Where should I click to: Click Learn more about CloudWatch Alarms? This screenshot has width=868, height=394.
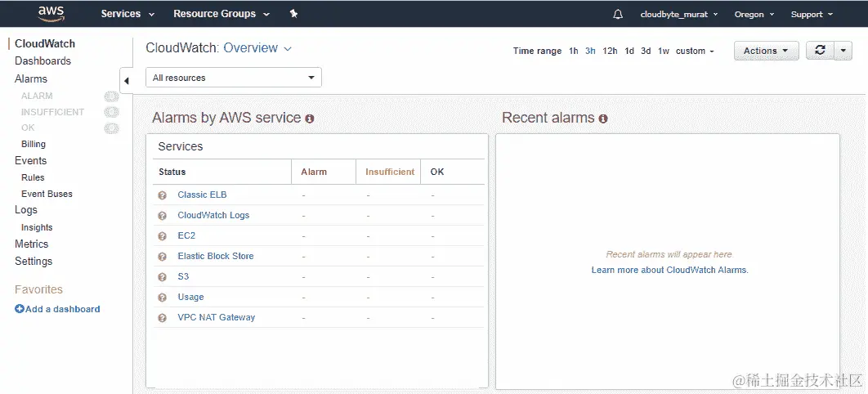[x=670, y=270]
